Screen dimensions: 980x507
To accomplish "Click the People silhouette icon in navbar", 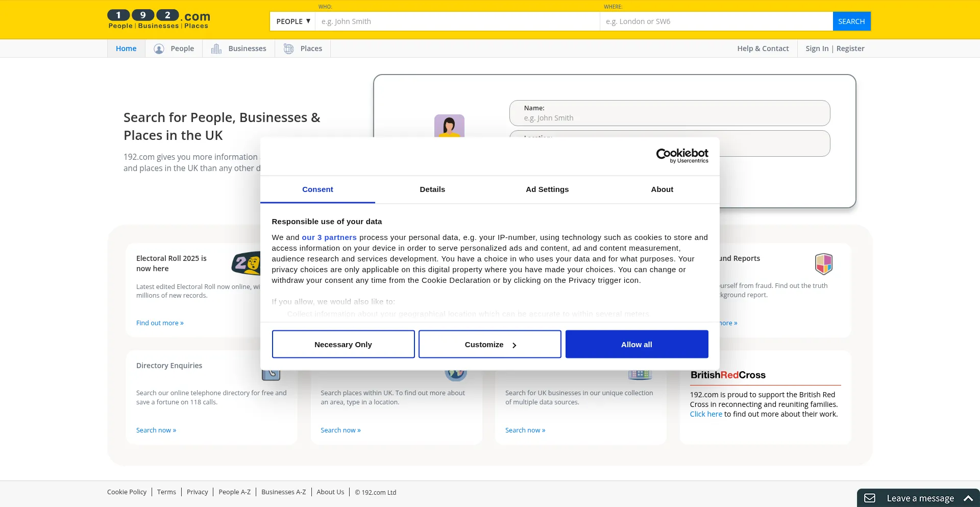I will [x=159, y=49].
